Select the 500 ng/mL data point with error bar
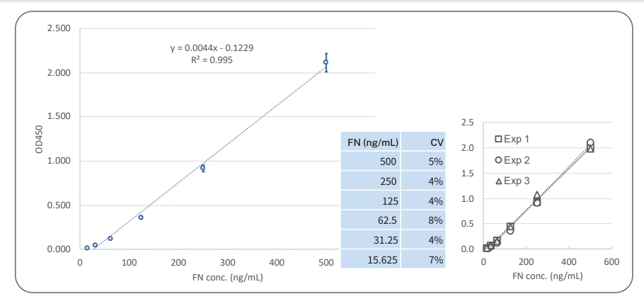This screenshot has width=644, height=306. coord(326,62)
